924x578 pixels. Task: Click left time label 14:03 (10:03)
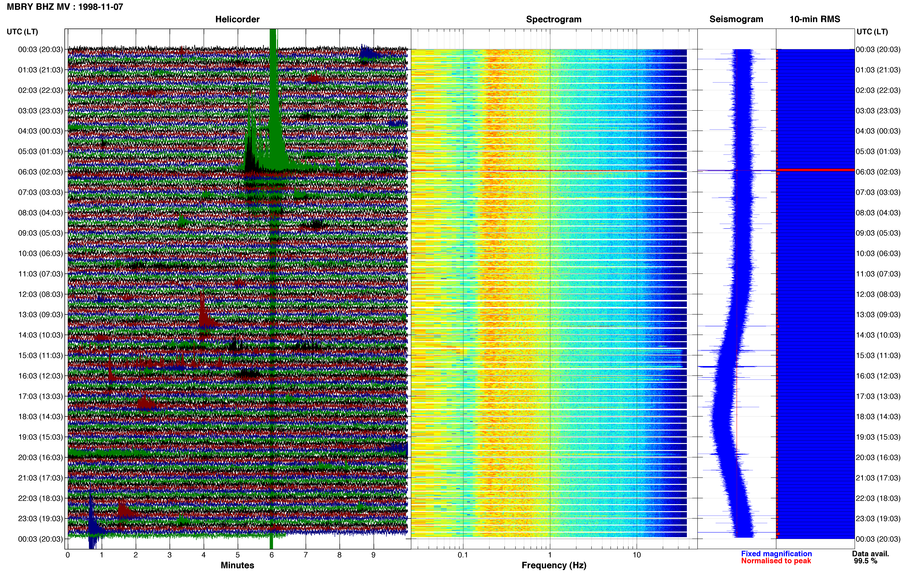point(41,335)
